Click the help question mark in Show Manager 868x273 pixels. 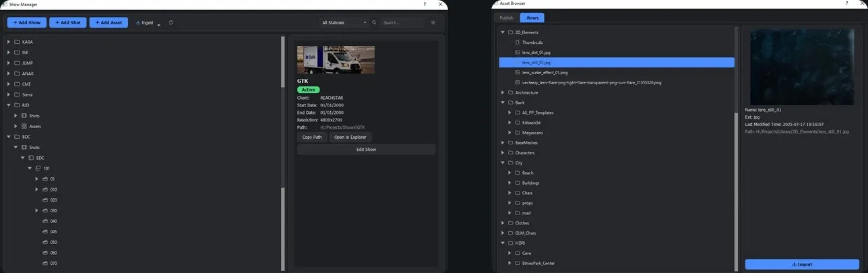425,4
